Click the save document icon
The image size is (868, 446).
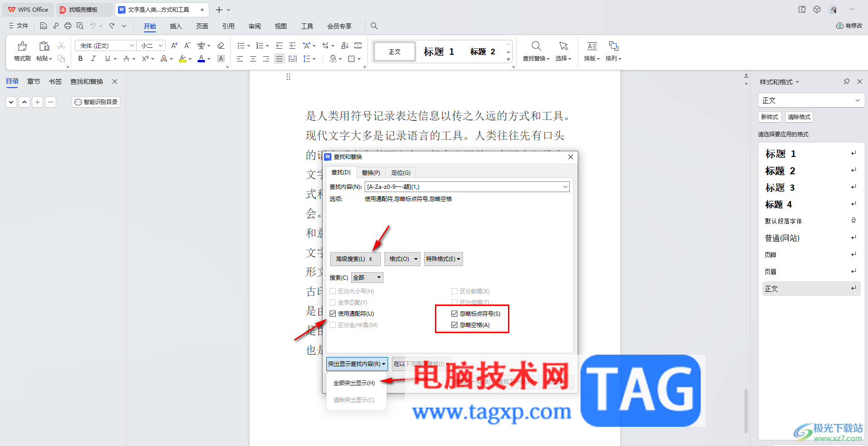44,26
